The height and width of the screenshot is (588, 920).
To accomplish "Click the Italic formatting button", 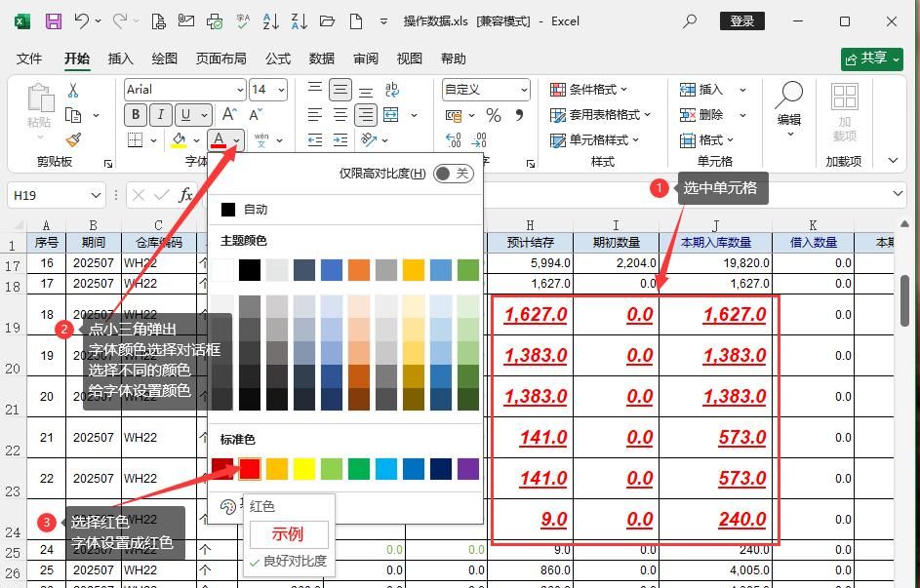I will coord(159,115).
